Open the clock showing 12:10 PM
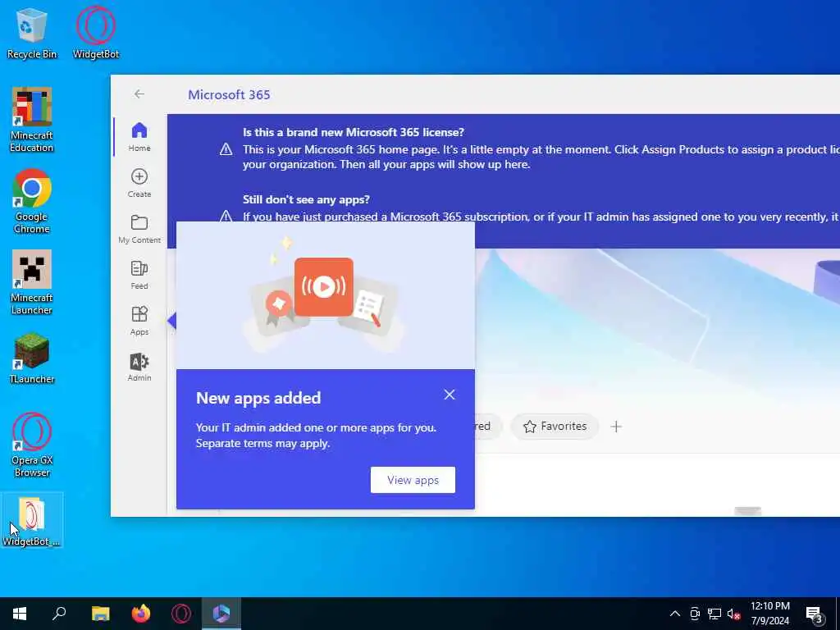Viewport: 840px width, 630px height. pos(769,614)
